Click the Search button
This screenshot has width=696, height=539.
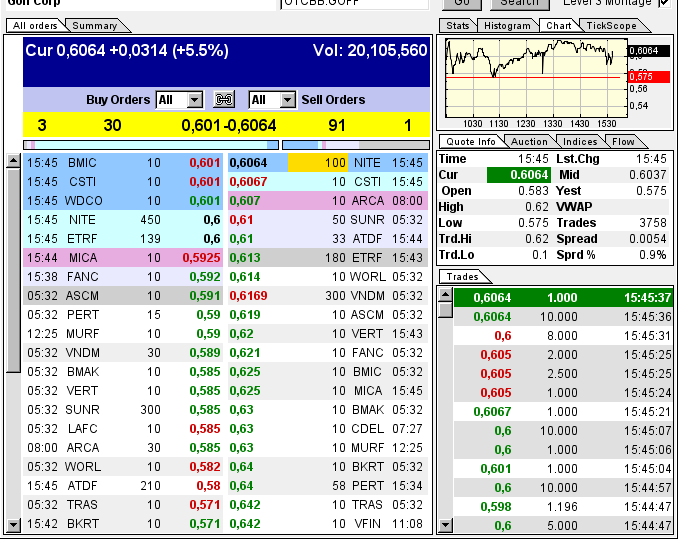(519, 4)
